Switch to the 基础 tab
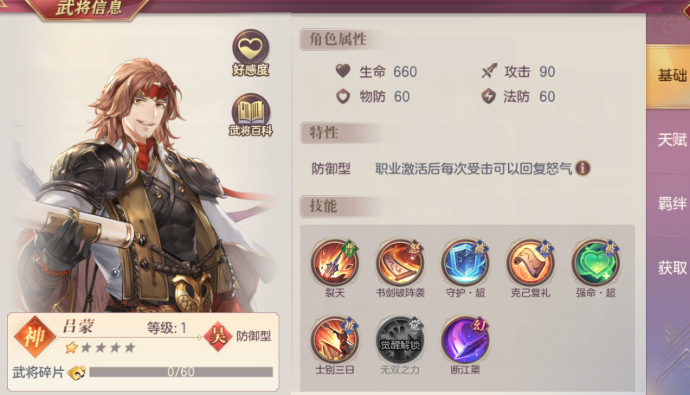 670,76
